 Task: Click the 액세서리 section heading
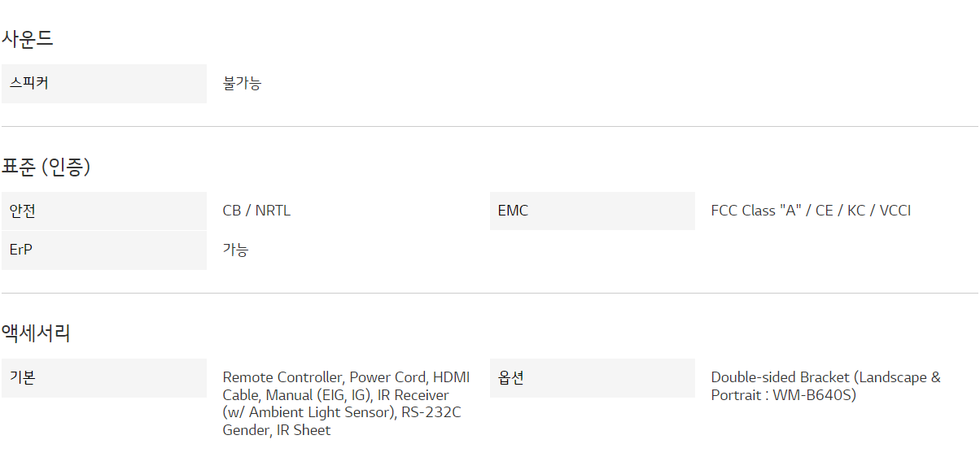click(x=36, y=333)
